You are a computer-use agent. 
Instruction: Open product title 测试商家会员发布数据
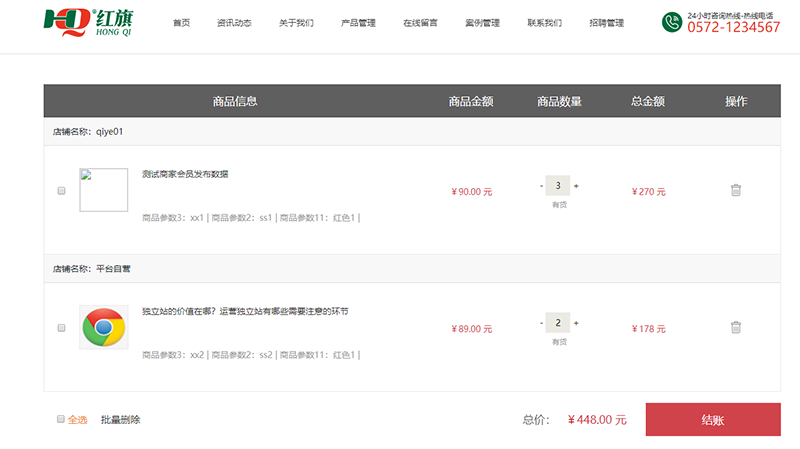(185, 174)
